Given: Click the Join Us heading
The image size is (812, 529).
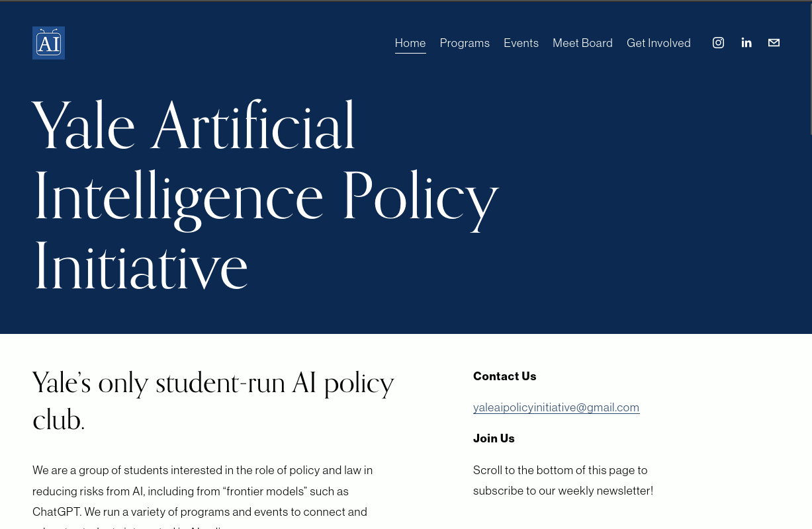Looking at the screenshot, I should tap(494, 438).
